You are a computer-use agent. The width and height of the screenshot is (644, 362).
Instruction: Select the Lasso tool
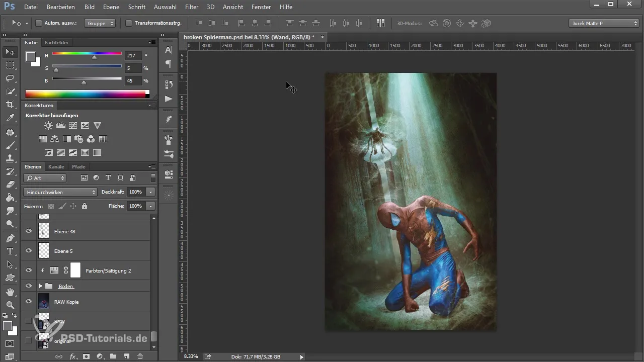tap(10, 78)
